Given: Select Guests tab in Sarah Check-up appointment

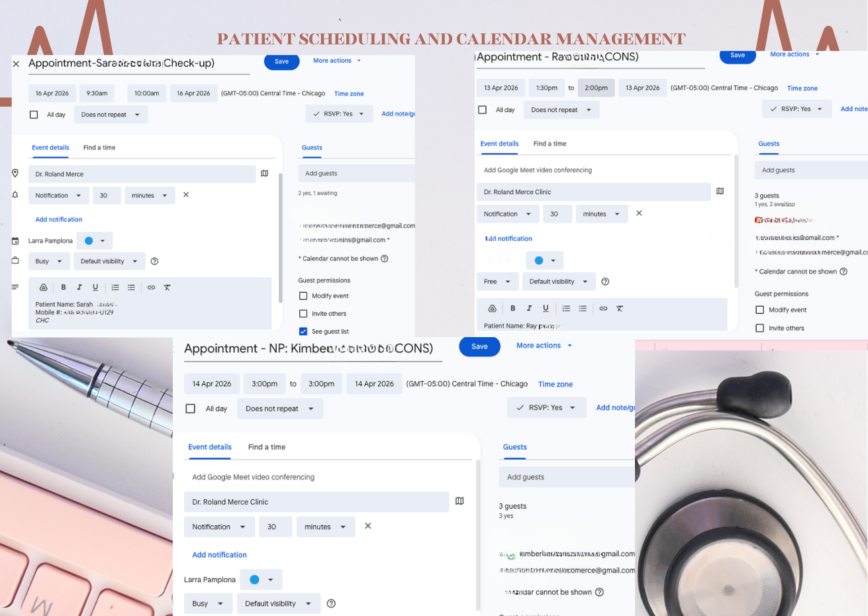Looking at the screenshot, I should tap(312, 148).
